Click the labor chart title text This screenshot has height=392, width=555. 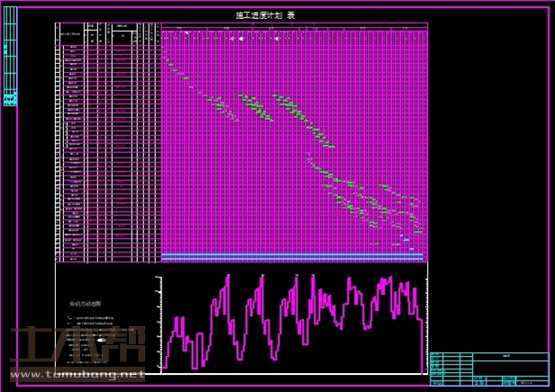pos(86,304)
